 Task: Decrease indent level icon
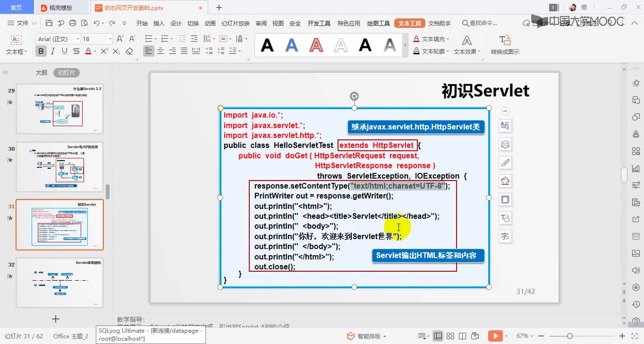point(182,39)
